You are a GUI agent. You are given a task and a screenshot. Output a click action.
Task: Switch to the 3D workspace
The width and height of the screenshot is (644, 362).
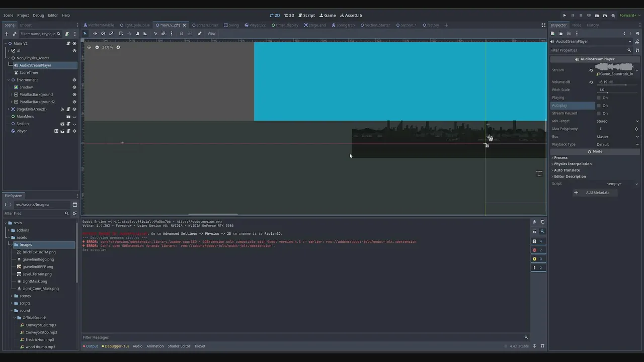click(289, 15)
